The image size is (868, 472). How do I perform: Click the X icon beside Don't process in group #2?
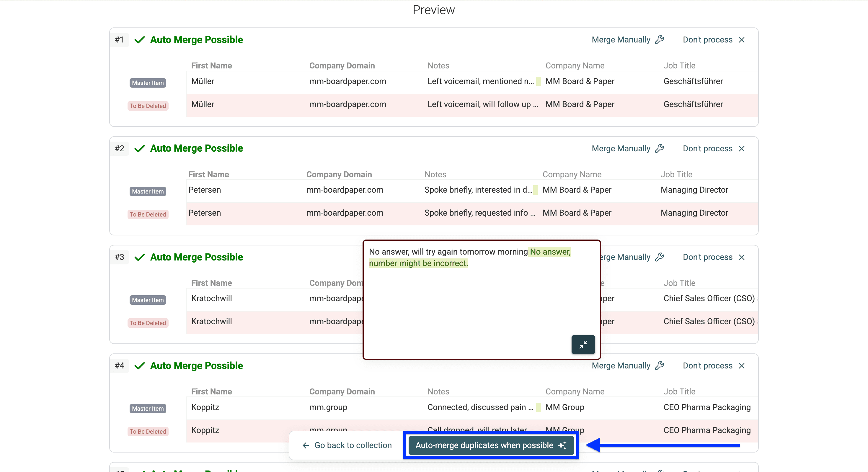coord(742,148)
